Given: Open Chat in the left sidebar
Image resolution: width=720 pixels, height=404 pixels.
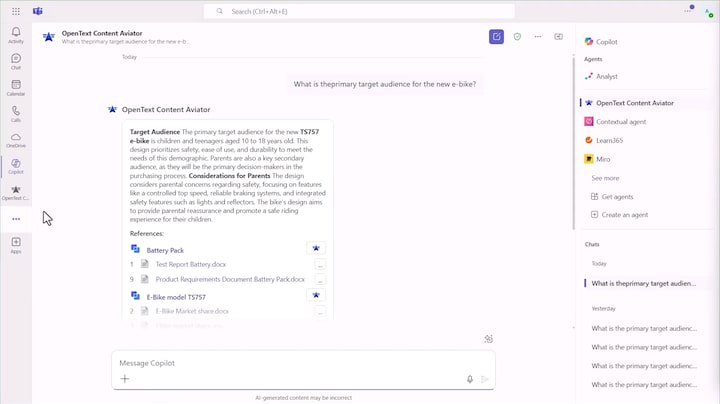Looking at the screenshot, I should 16,61.
